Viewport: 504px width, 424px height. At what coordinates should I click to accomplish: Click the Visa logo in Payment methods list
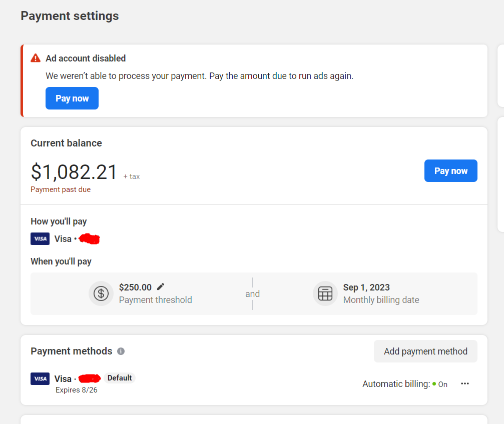(x=40, y=378)
